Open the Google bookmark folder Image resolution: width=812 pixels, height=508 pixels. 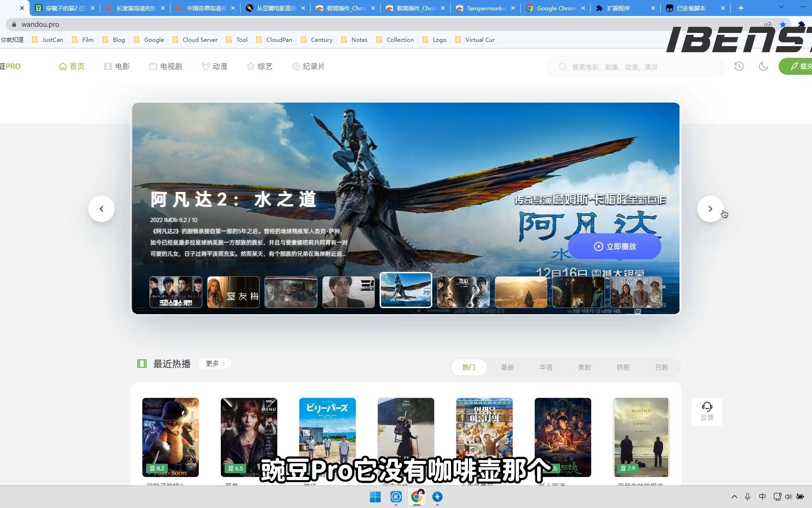coord(149,40)
